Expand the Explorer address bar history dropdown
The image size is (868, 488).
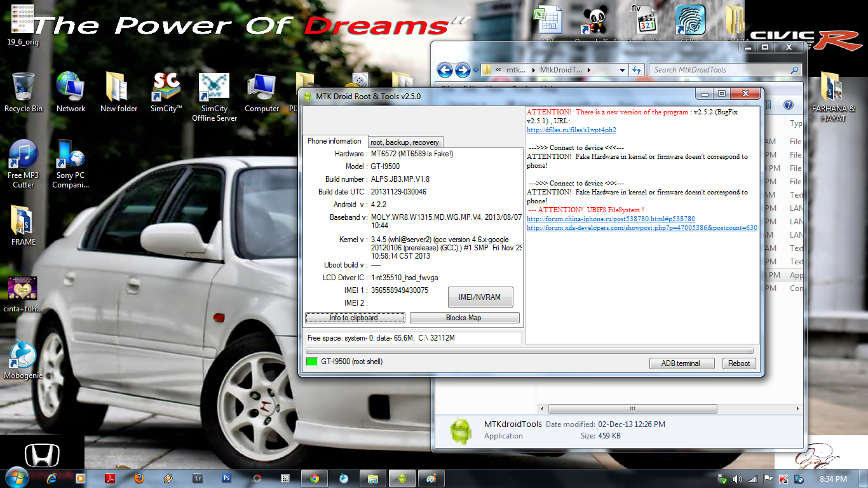[622, 70]
